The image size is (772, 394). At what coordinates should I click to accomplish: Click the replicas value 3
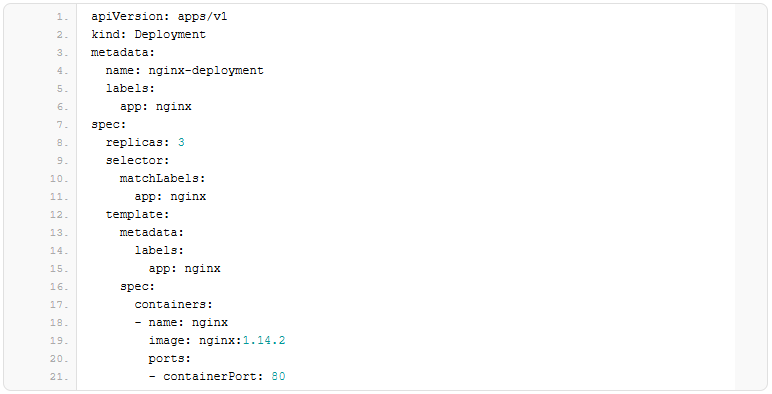[181, 143]
